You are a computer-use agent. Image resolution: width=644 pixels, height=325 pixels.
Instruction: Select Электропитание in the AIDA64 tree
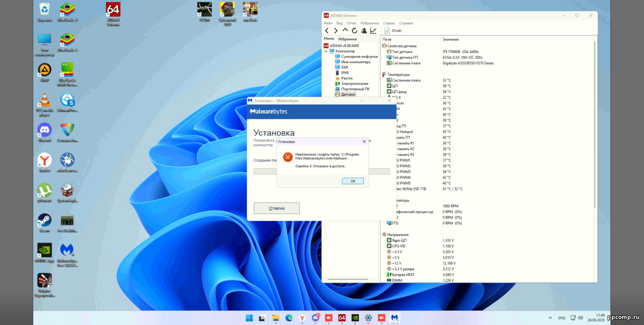(352, 84)
